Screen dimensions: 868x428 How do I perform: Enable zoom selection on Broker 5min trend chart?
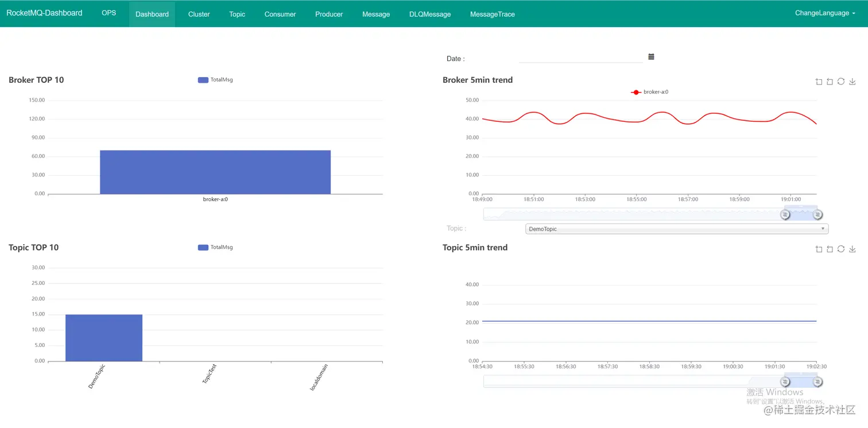tap(819, 82)
